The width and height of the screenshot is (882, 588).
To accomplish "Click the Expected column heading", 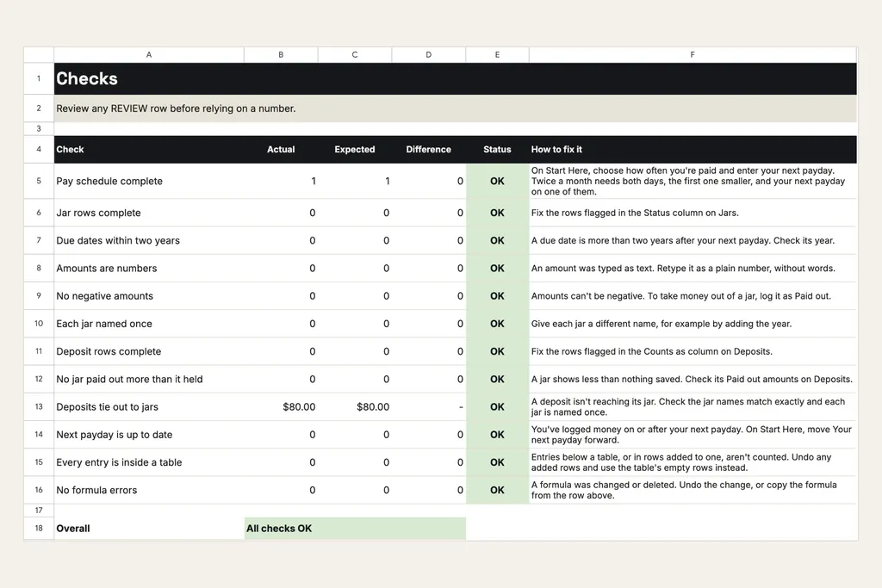I will [354, 150].
